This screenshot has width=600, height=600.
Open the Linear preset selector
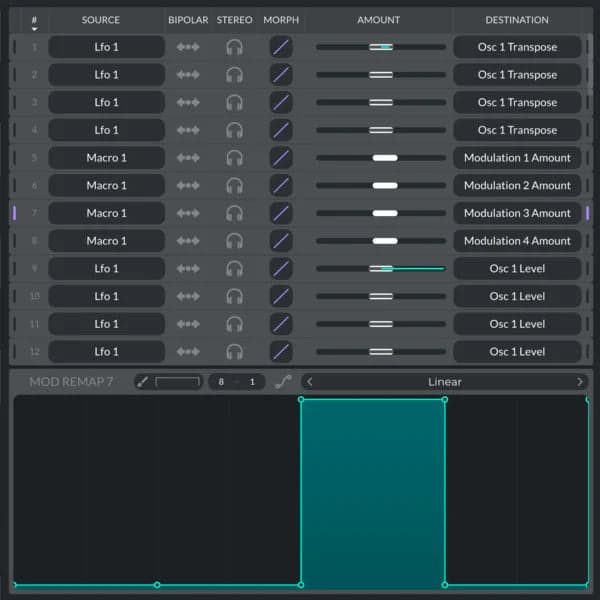coord(444,382)
